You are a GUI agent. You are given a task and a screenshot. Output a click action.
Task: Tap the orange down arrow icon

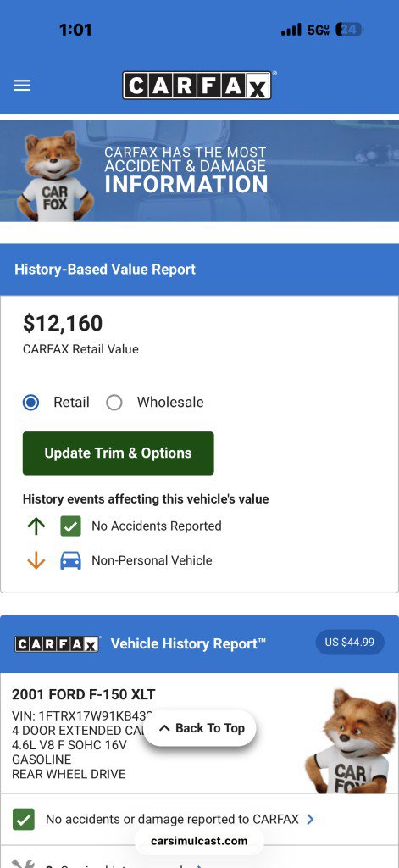coord(36,560)
